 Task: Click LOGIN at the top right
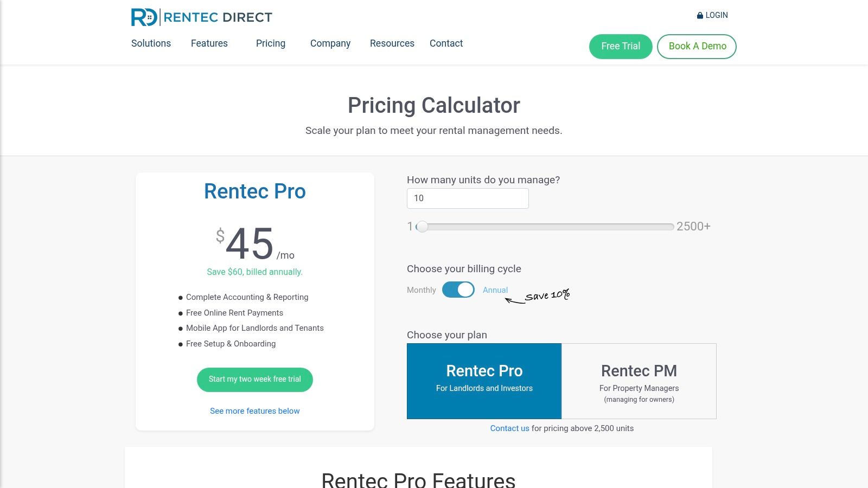pyautogui.click(x=715, y=15)
